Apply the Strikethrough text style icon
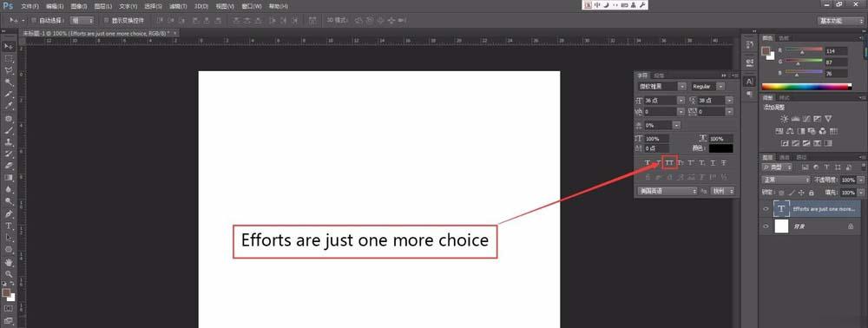This screenshot has height=328, width=868. (x=724, y=162)
